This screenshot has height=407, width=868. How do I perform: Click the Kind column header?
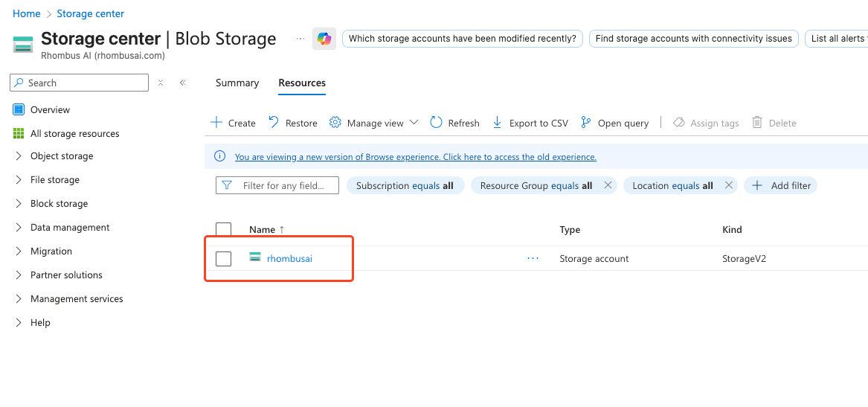tap(732, 230)
